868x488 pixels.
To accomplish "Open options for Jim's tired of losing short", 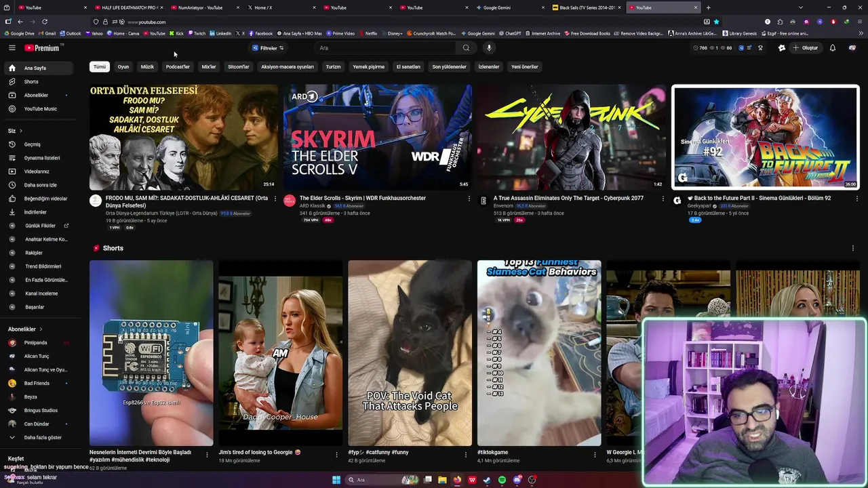I will (x=336, y=455).
